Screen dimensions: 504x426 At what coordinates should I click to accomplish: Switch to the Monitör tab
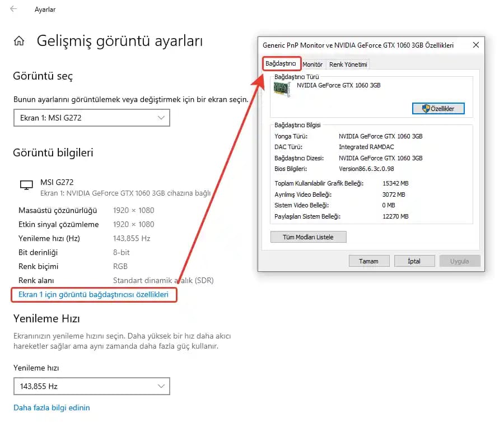click(x=312, y=64)
